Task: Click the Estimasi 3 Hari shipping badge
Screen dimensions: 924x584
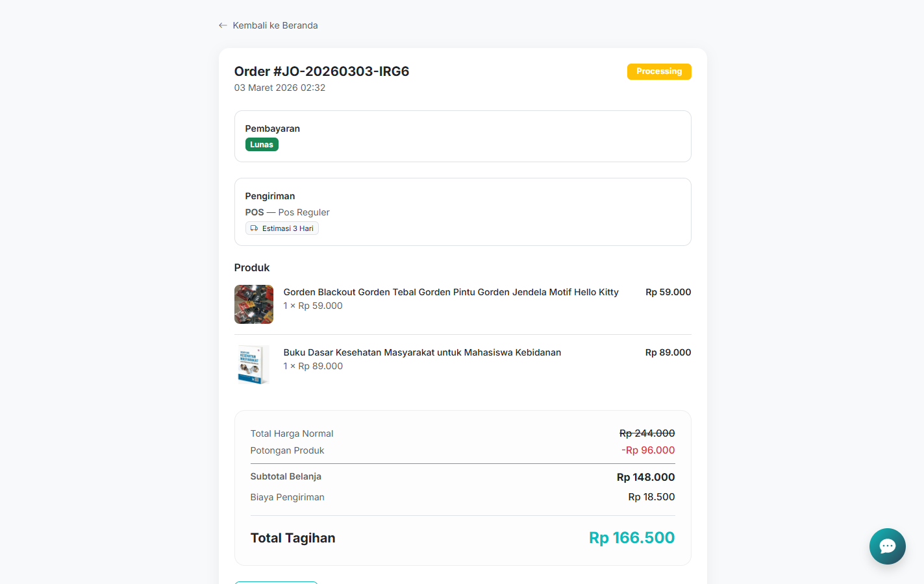Action: 282,228
